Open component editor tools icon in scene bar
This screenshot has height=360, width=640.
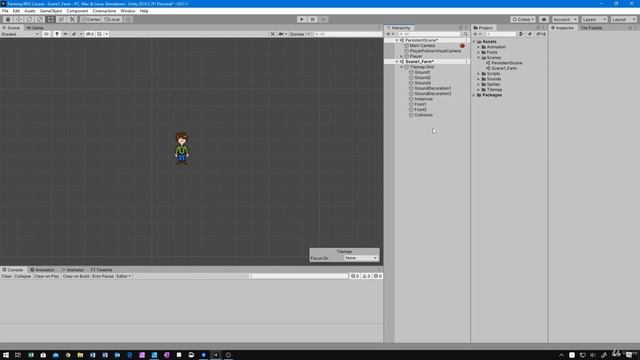click(273, 34)
